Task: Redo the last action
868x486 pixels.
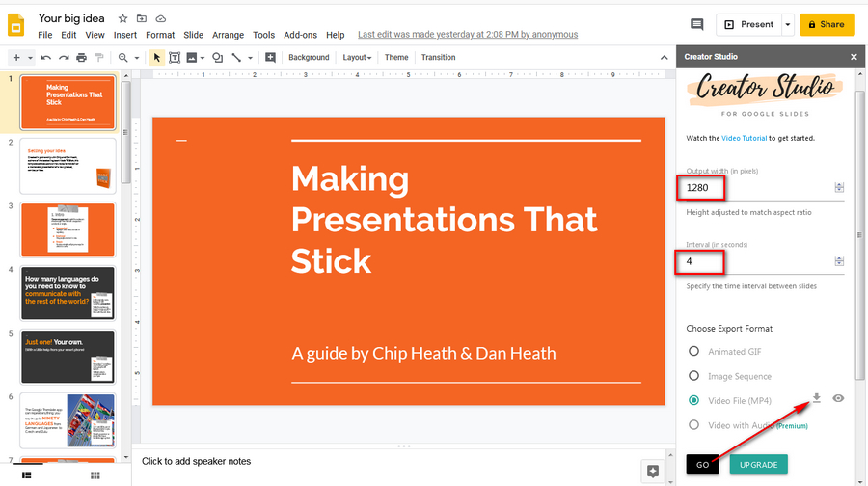Action: point(64,58)
